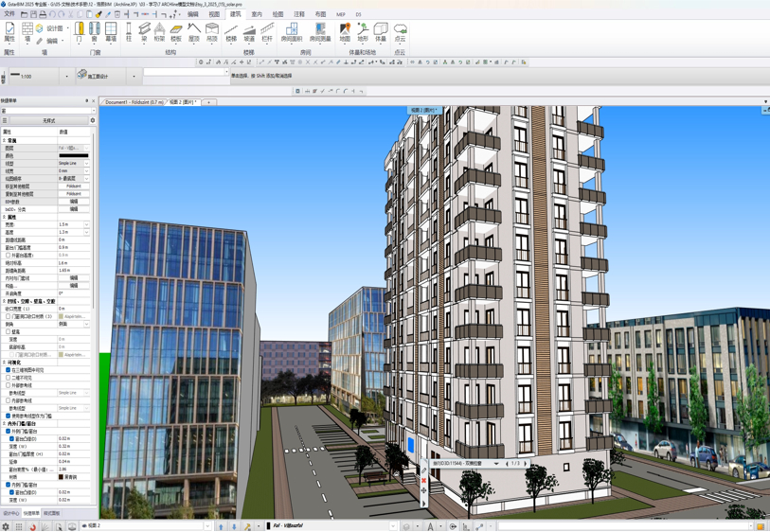Toggle 二维不可见 checkbox

pyautogui.click(x=8, y=378)
